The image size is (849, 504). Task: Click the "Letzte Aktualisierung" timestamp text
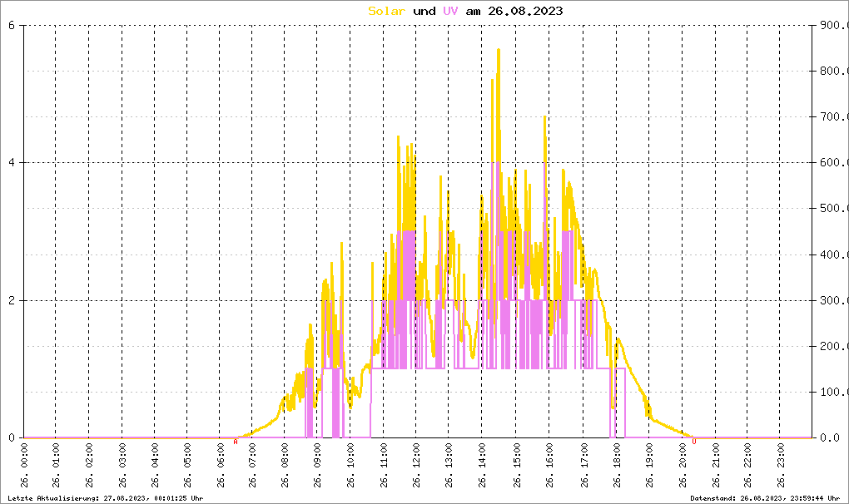click(105, 497)
